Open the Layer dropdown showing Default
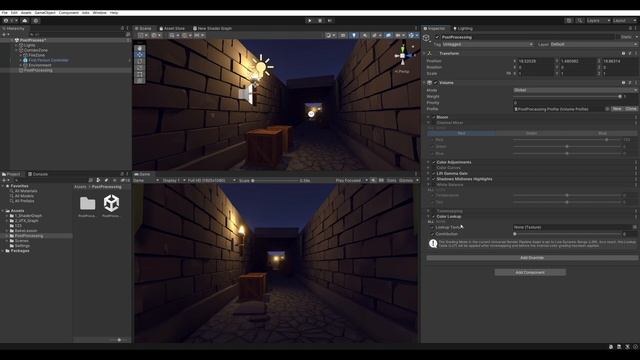640x360 pixels. pos(593,44)
